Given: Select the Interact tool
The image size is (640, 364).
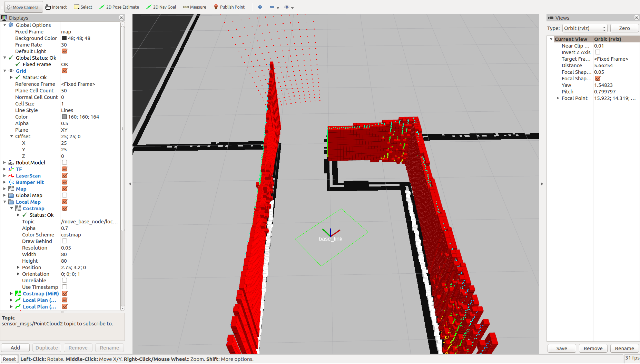Looking at the screenshot, I should click(56, 7).
